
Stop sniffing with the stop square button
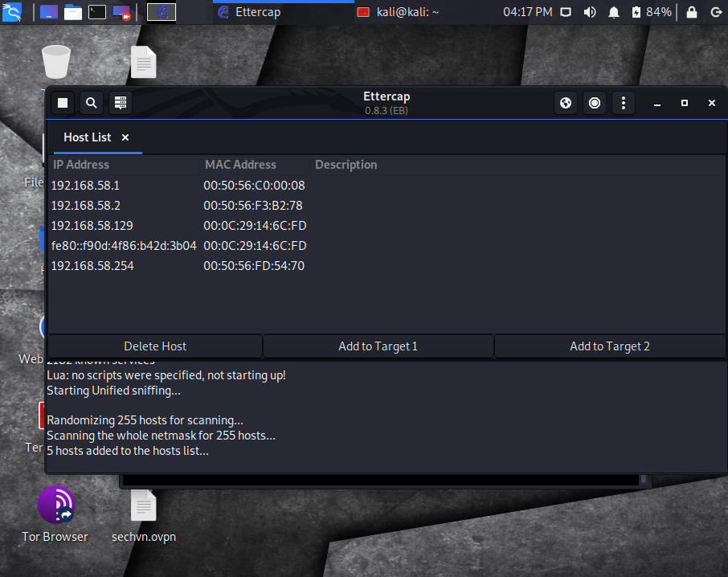[63, 103]
